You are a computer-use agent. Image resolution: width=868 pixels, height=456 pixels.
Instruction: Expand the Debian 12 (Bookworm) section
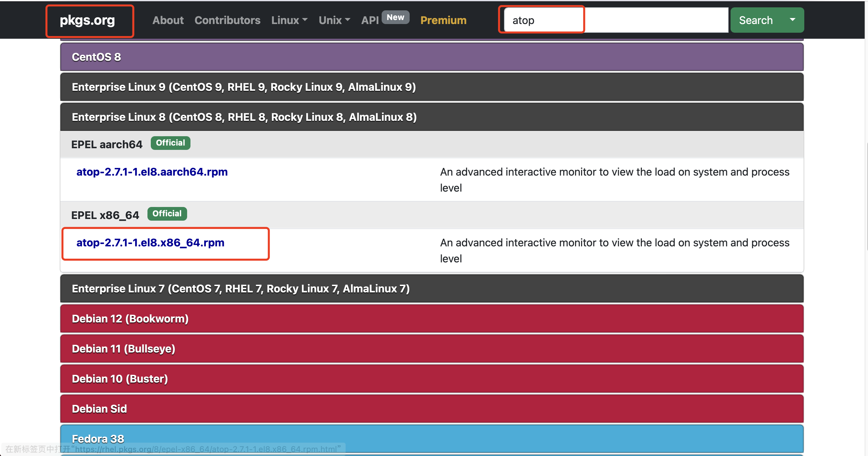tap(432, 319)
